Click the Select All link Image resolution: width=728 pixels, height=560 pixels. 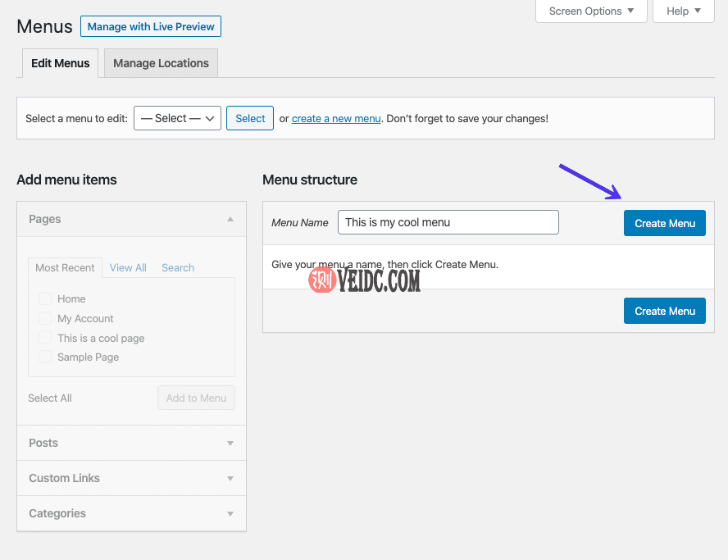50,398
